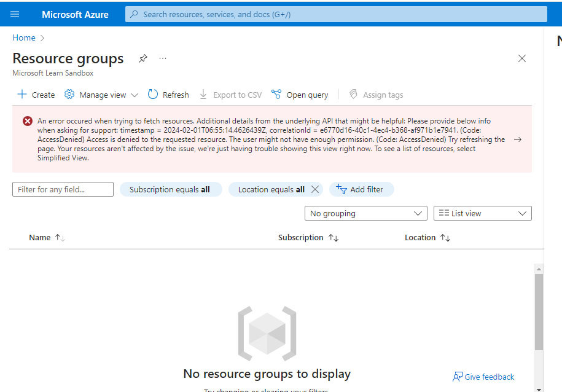Sort by the Subscription column
The height and width of the screenshot is (392, 562).
coord(308,237)
